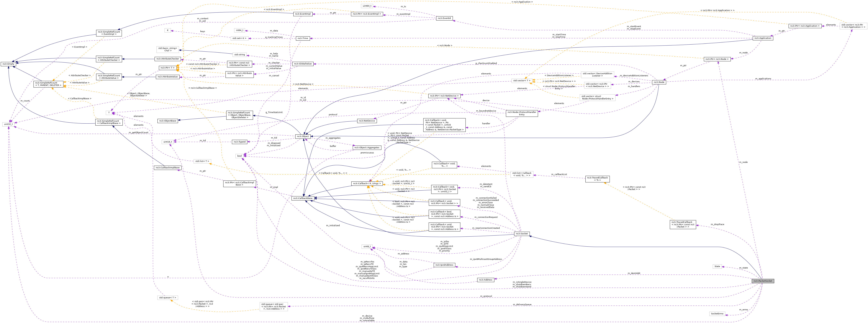Click the ns3::Ptr< ns3::Application > node
This screenshot has width=868, height=323.
click(805, 26)
